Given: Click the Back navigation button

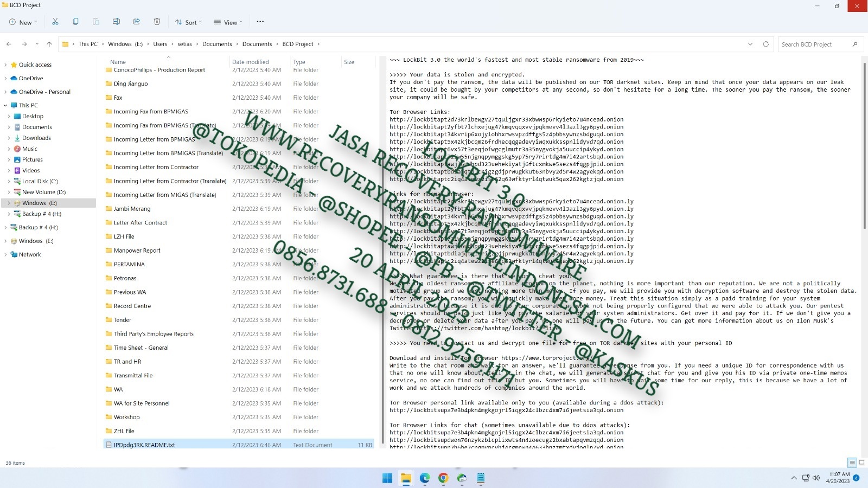Looking at the screenshot, I should coord(9,44).
